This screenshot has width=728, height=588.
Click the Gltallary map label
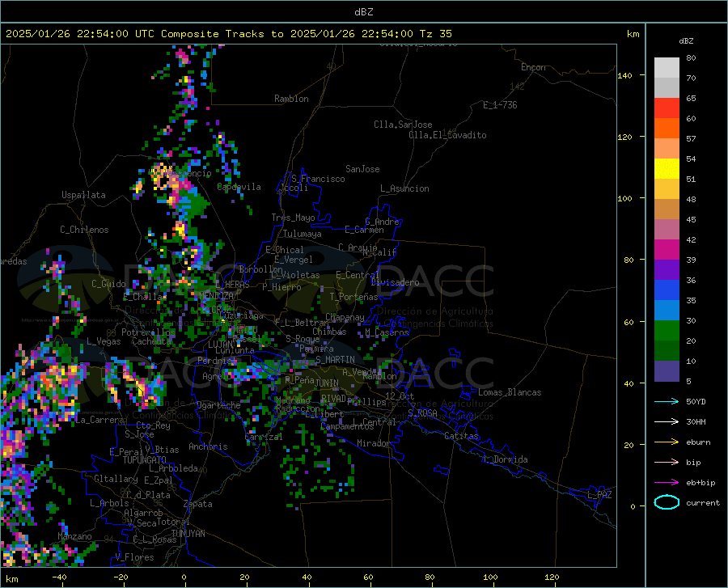116,479
